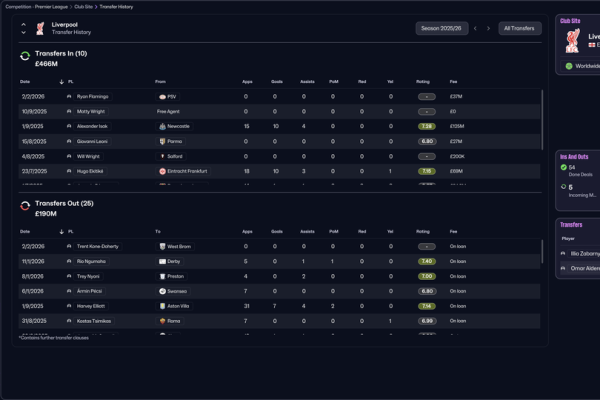This screenshot has width=600, height=400.
Task: Sort Transfers In by Fee column
Action: [455, 81]
